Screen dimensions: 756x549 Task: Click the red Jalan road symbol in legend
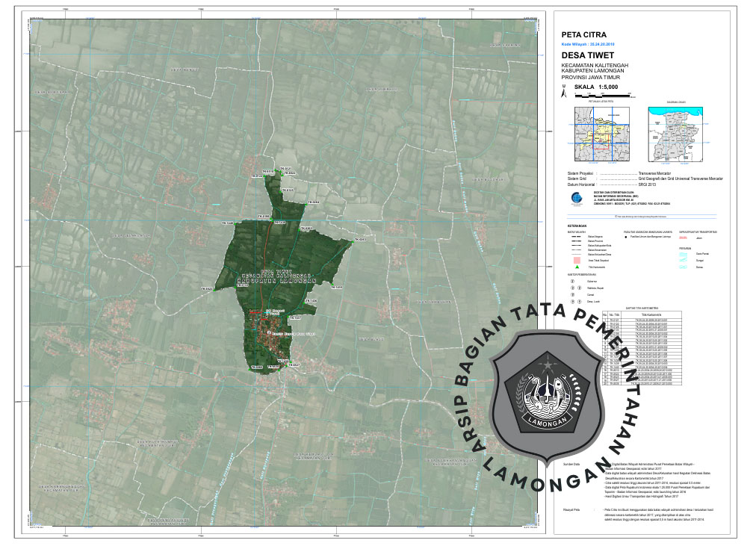tap(684, 237)
